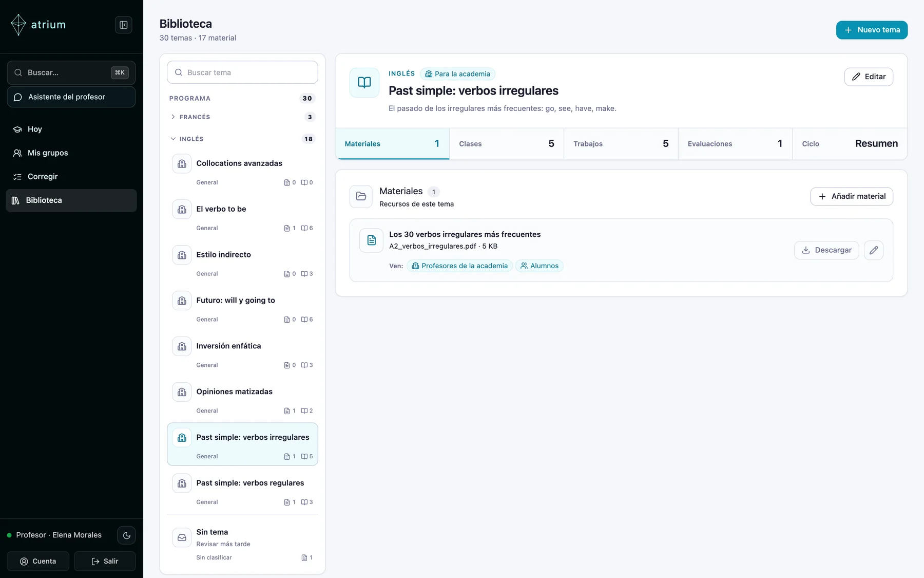
Task: Click the Alumnos visibility tag
Action: (539, 266)
